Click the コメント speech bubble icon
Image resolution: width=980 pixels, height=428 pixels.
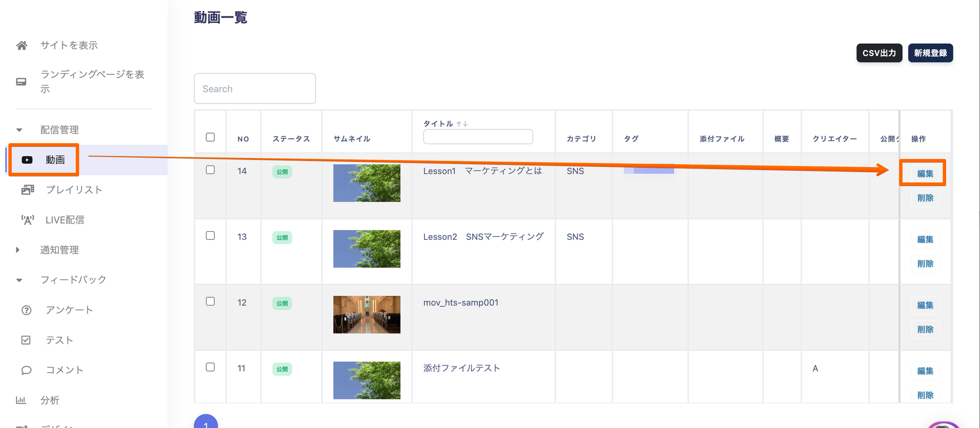coord(26,370)
